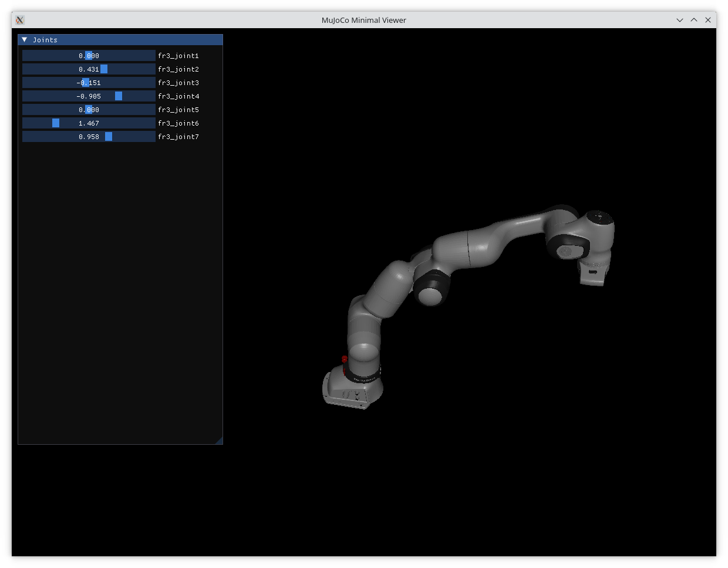
Task: Click the MuJoCo Minimal Viewer title text
Action: 363,19
